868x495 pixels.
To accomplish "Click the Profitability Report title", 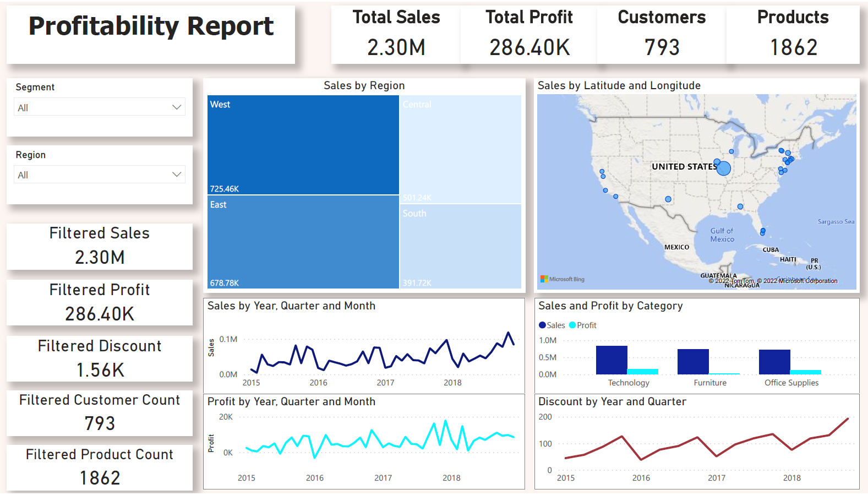I will [x=151, y=26].
